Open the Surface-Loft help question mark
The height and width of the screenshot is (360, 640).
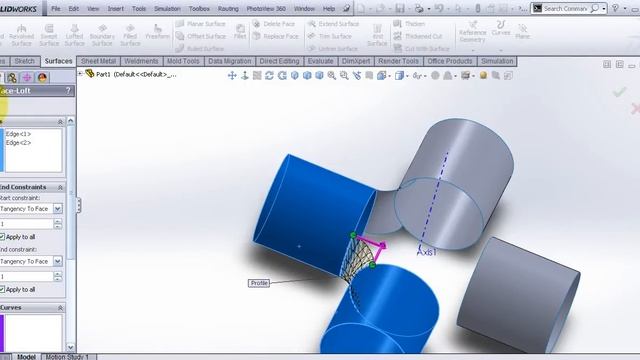(x=68, y=91)
